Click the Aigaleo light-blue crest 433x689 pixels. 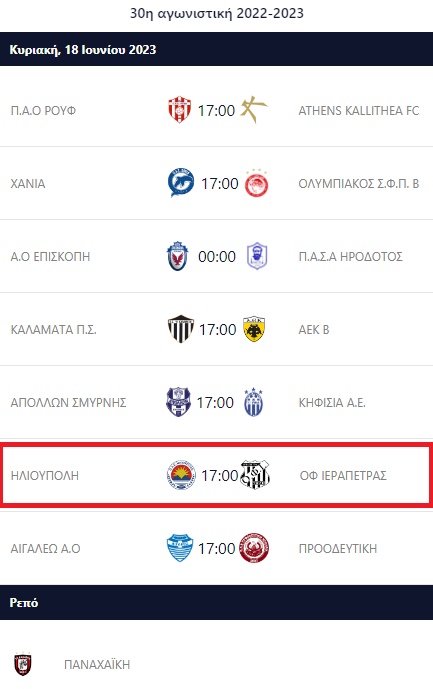coord(180,548)
